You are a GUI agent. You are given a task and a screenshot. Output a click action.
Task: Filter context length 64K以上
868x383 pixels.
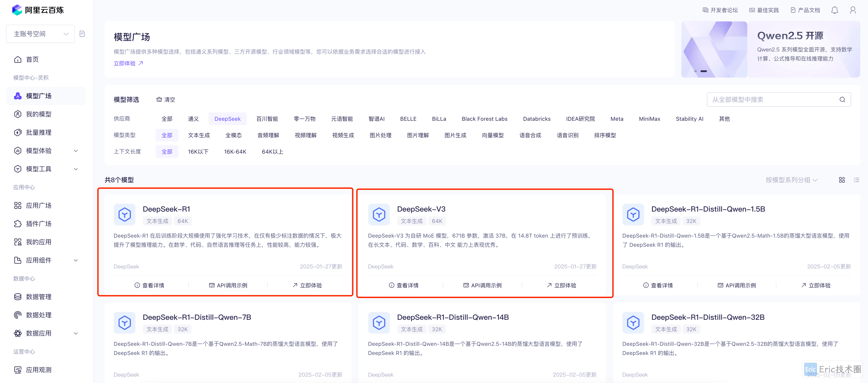click(x=272, y=152)
